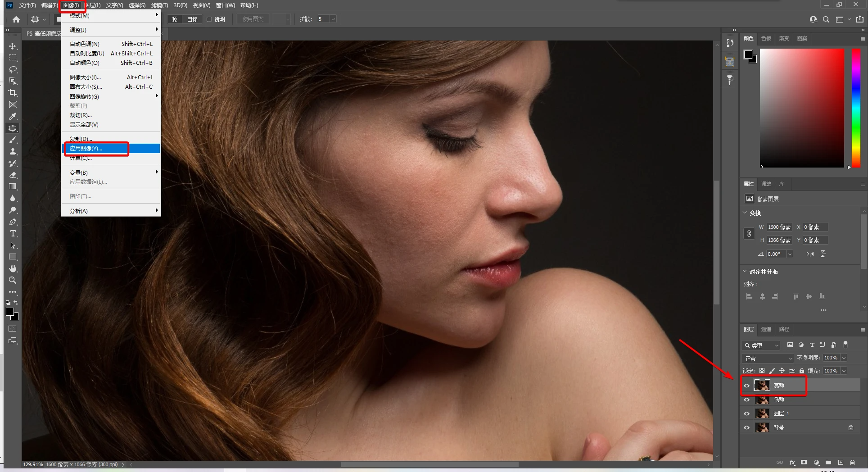The image size is (868, 472).
Task: Choose 图像大小(I) from the menu
Action: [x=85, y=77]
